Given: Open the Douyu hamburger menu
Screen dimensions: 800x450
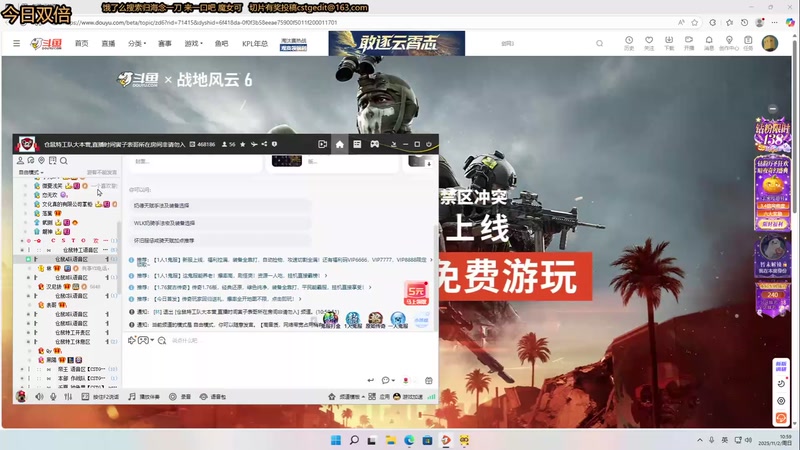Looking at the screenshot, I should [x=17, y=43].
